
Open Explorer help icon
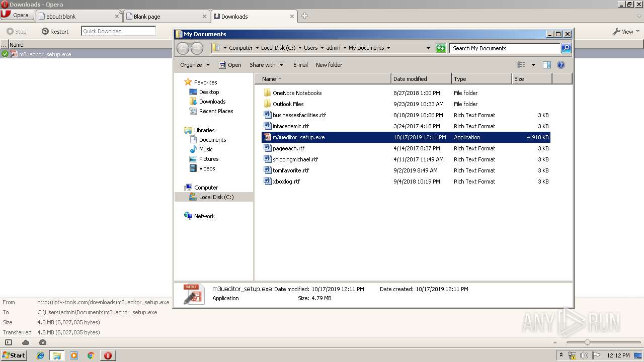pyautogui.click(x=561, y=65)
